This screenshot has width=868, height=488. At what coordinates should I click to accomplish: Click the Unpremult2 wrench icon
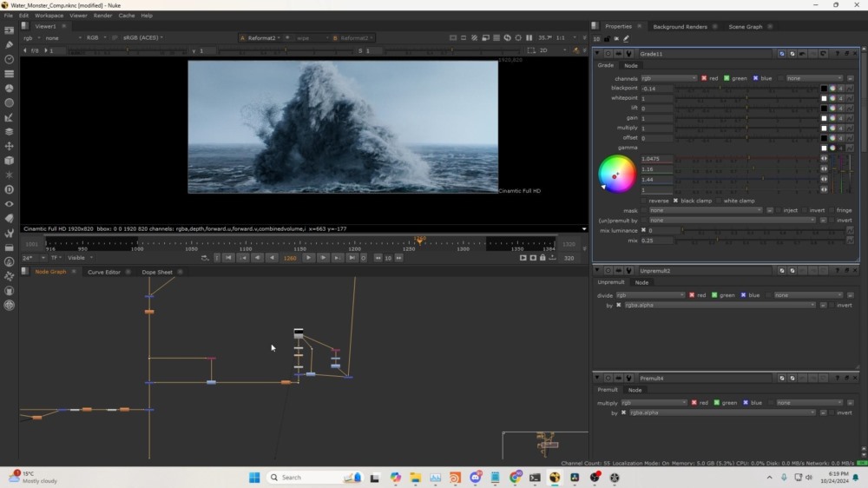(628, 271)
